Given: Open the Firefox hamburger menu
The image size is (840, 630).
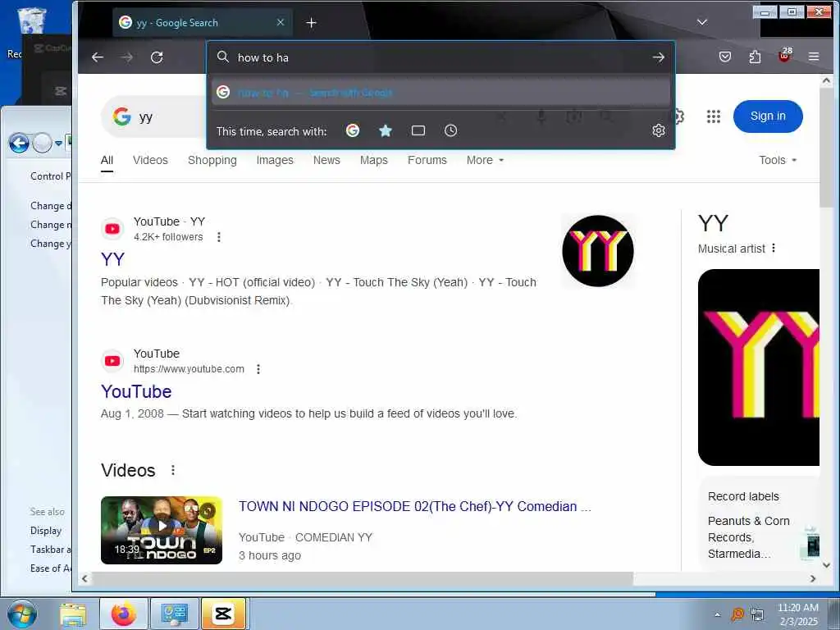Looking at the screenshot, I should coord(814,57).
